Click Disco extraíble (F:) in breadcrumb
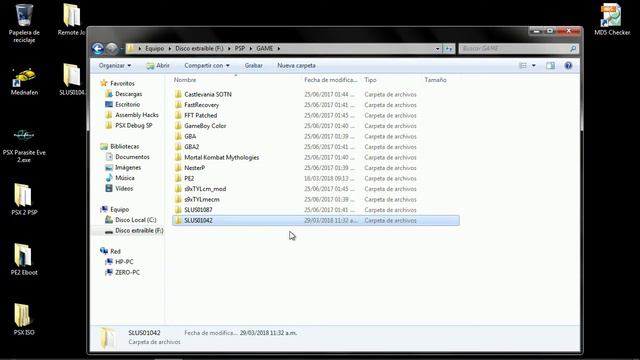The height and width of the screenshot is (360, 640). pos(199,49)
